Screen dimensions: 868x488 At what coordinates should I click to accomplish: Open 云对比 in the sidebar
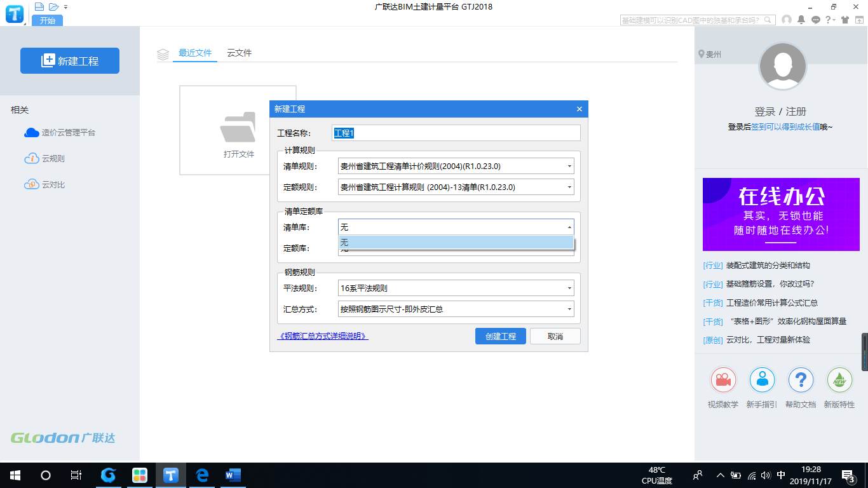(44, 185)
